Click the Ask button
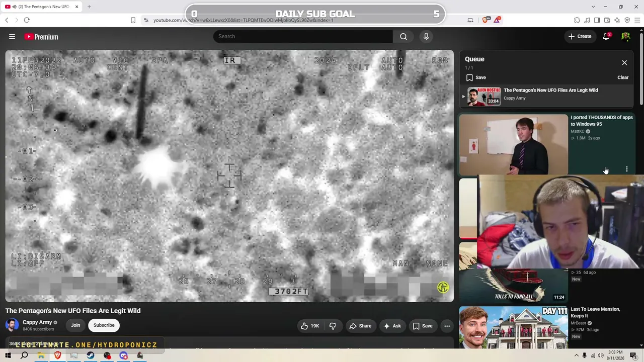Viewport: 644px width, 362px height. coord(392,326)
